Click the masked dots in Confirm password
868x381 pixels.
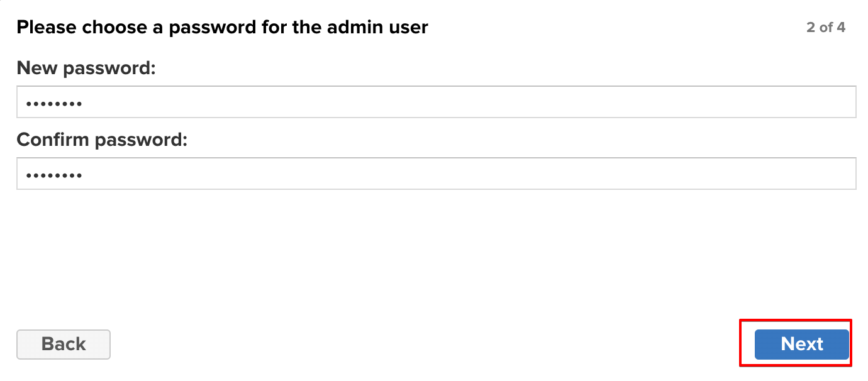[x=54, y=174]
